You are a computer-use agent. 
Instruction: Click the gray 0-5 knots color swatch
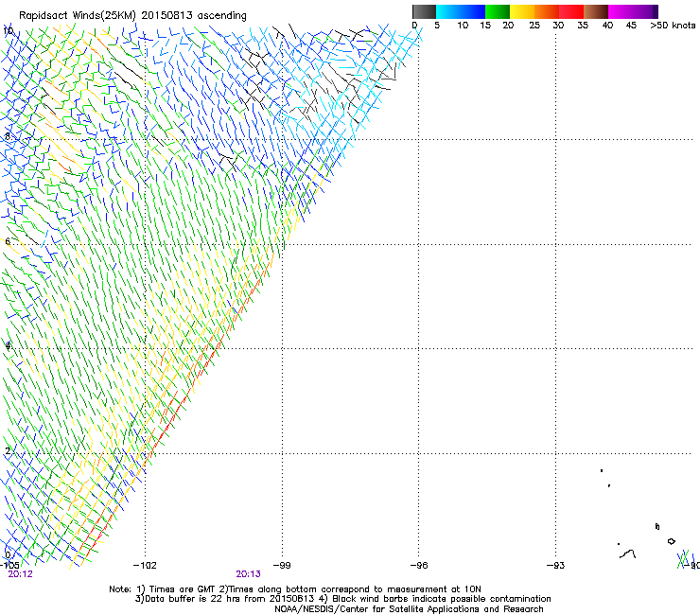pyautogui.click(x=424, y=11)
